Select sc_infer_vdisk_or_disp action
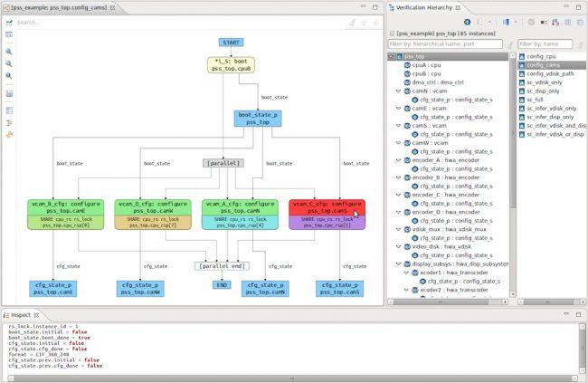588x383 pixels. point(555,134)
